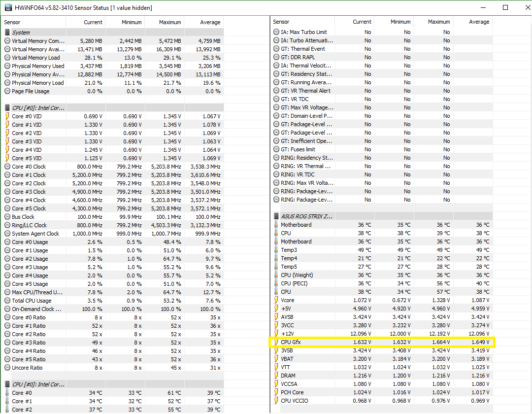The image size is (532, 414).
Task: Select the GT: VR Thermal Alert row
Action: [x=382, y=91]
